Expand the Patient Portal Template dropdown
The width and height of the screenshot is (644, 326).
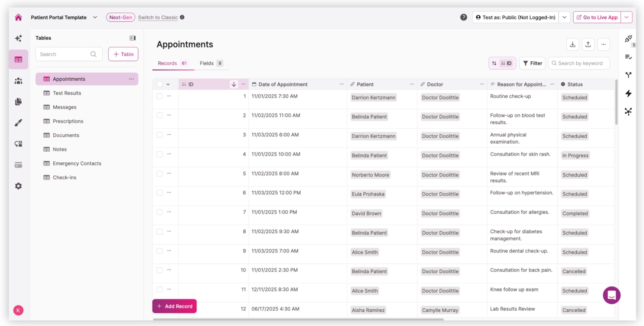[x=95, y=17]
